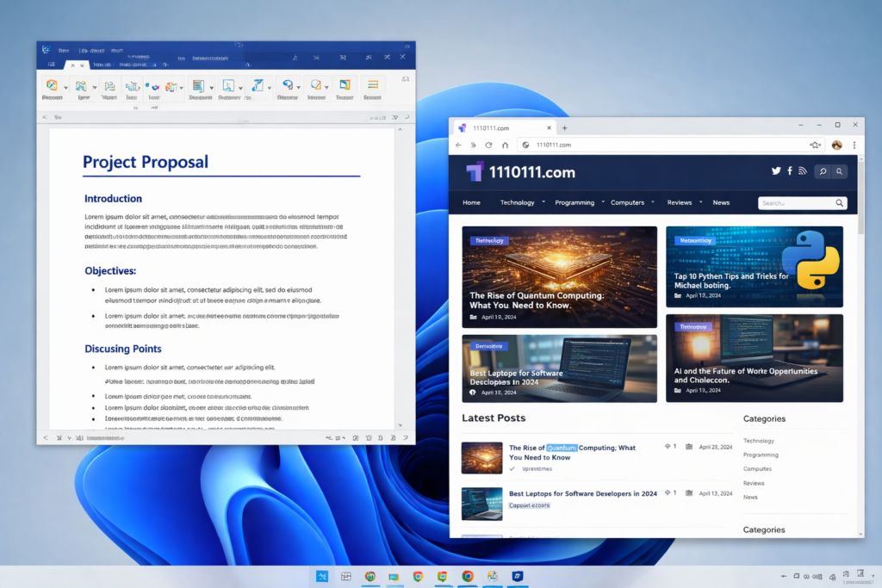The width and height of the screenshot is (882, 588).
Task: Open the Best Laptops for Software Developers post
Action: coord(582,494)
